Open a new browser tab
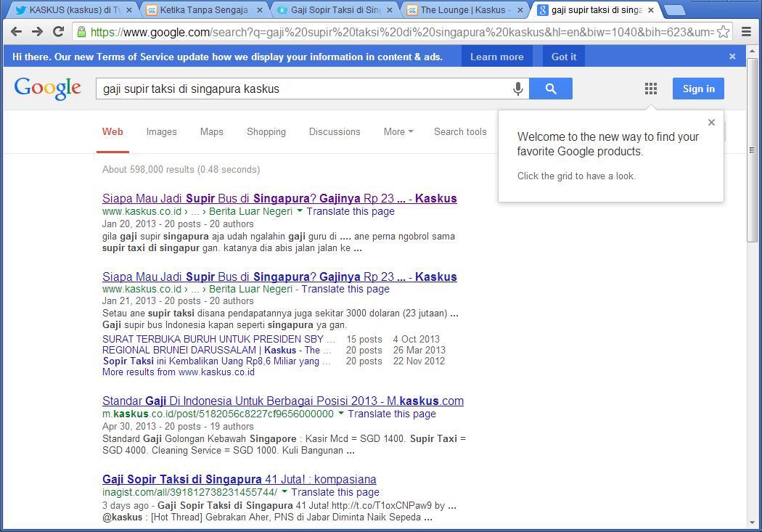The image size is (762, 532). point(674,10)
